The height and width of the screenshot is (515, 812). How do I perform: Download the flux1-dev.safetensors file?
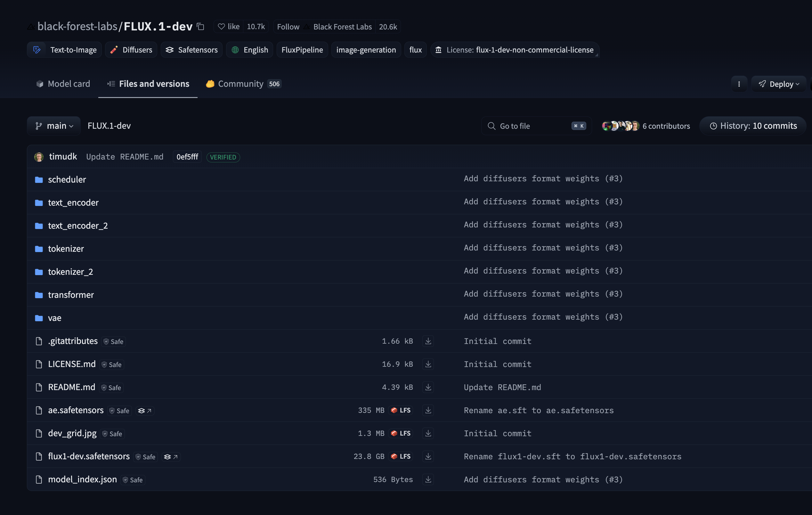pyautogui.click(x=428, y=456)
